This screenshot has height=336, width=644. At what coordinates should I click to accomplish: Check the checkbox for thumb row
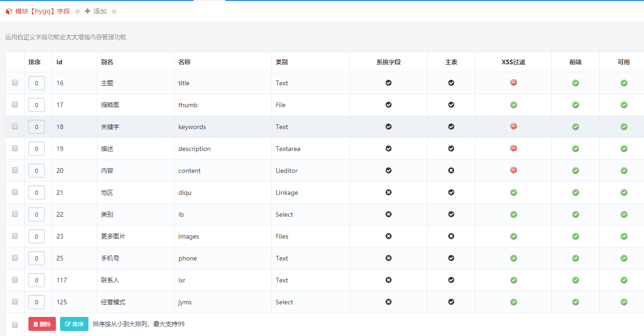[x=15, y=104]
